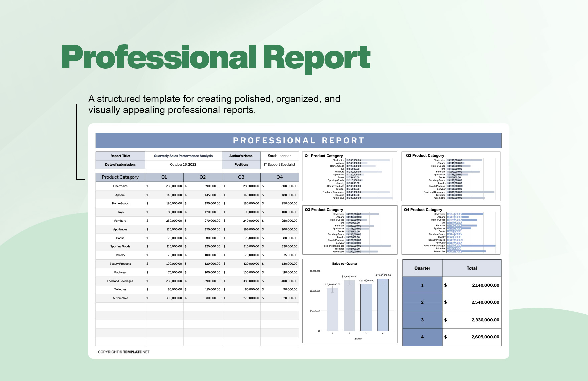Select the Q4 Product Category chart
The image size is (588, 381).
click(451, 230)
